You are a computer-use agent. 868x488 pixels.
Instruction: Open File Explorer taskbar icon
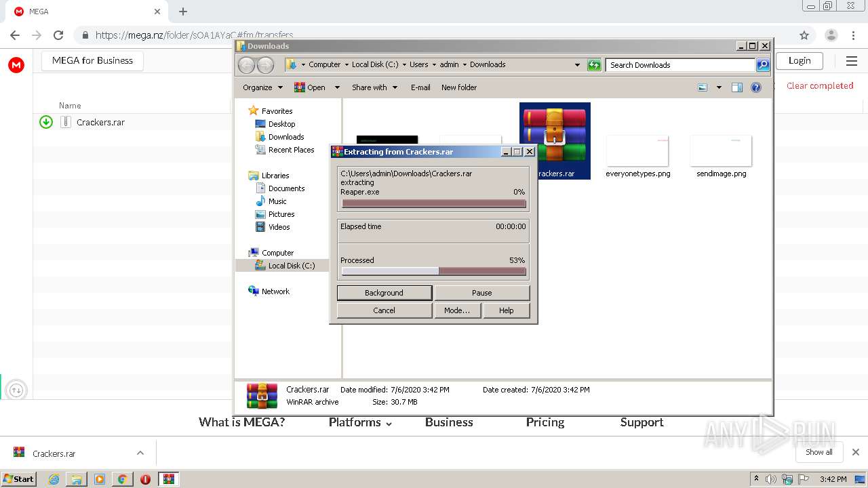point(77,479)
